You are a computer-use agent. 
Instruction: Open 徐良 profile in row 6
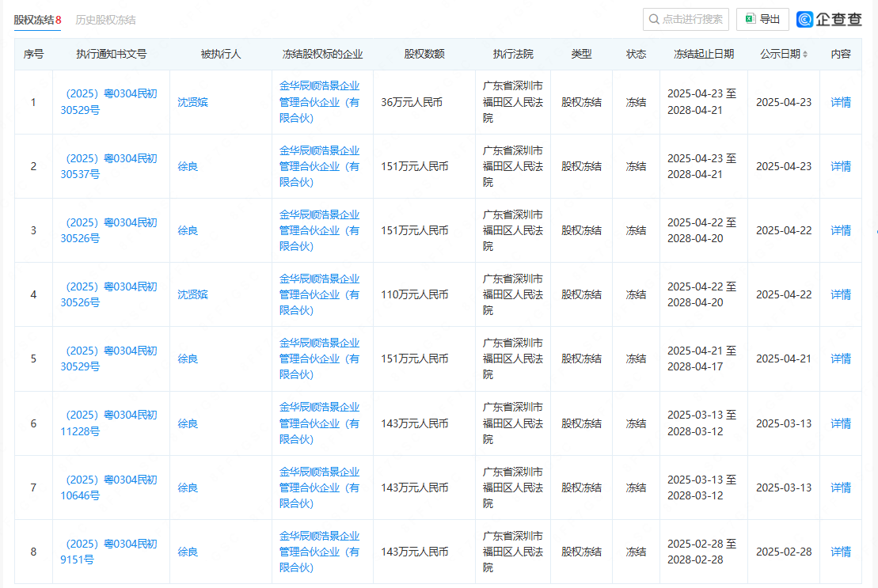pyautogui.click(x=188, y=423)
